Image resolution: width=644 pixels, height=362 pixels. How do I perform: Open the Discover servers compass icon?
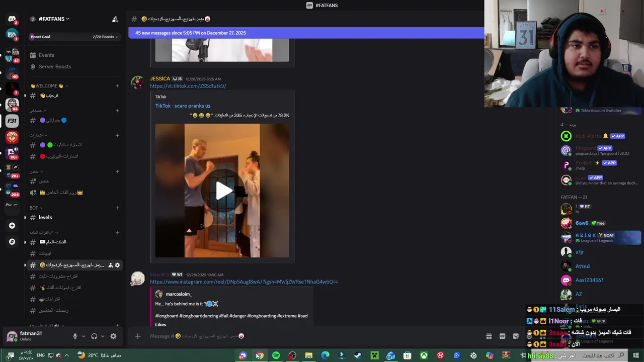coord(12,242)
